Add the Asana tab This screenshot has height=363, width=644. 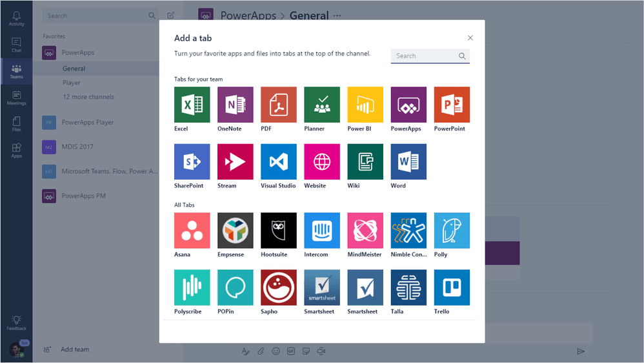pos(192,230)
